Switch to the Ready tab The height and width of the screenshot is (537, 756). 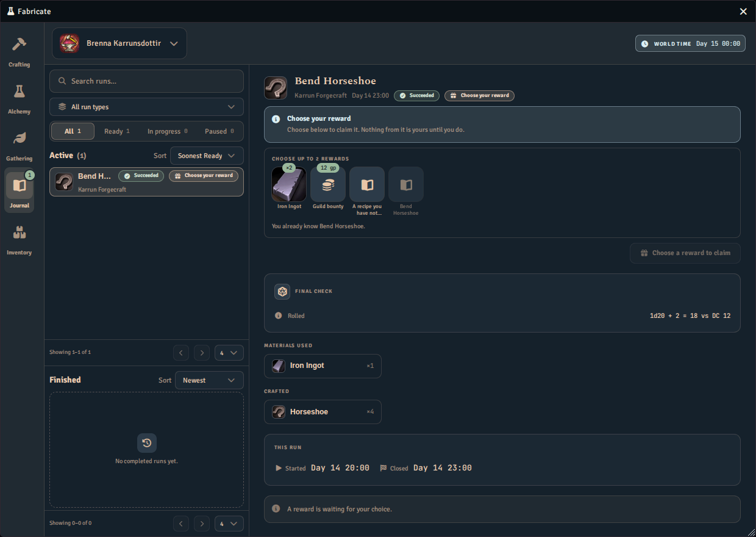117,131
